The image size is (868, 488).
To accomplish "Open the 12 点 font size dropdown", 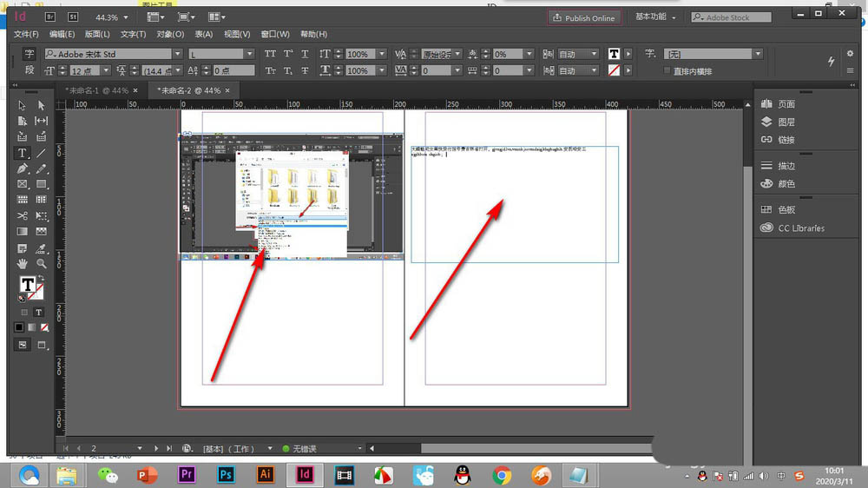I will 106,71.
